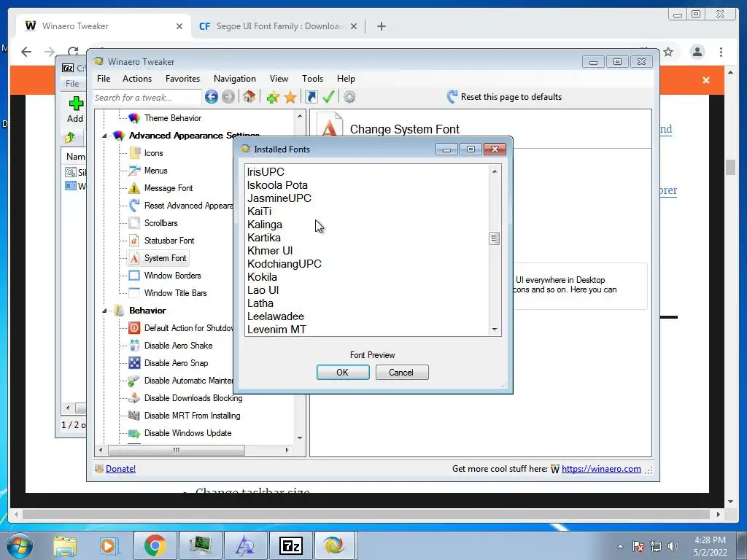Click the grayed forward arrow in Winaero toolbar

228,97
